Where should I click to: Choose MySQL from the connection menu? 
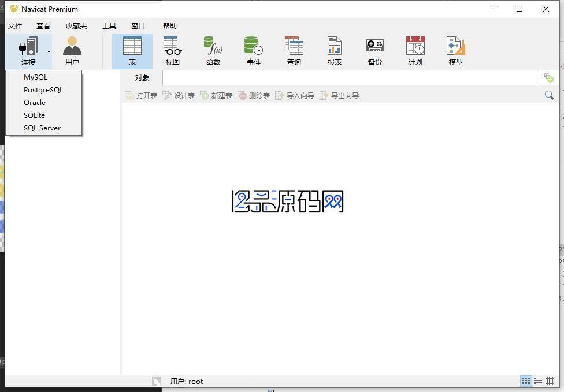(x=44, y=77)
